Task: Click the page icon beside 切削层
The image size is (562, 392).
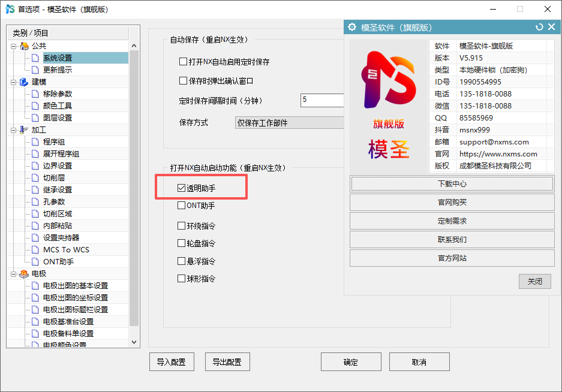Action: point(35,178)
